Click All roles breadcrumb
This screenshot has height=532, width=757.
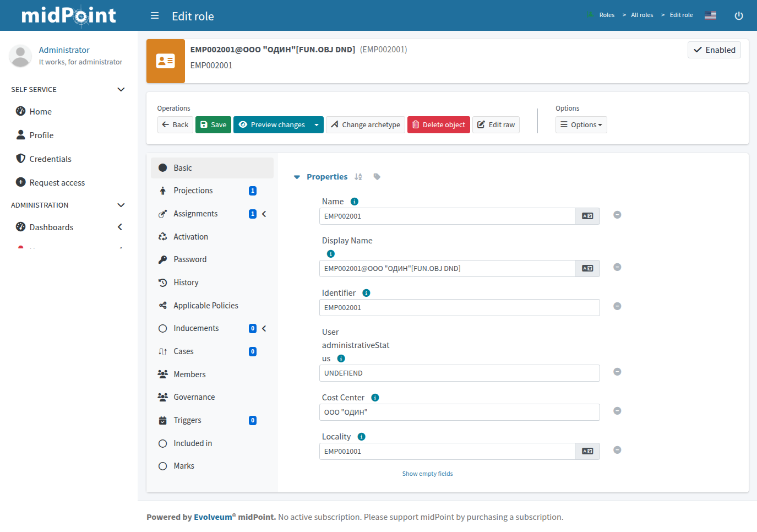click(642, 15)
